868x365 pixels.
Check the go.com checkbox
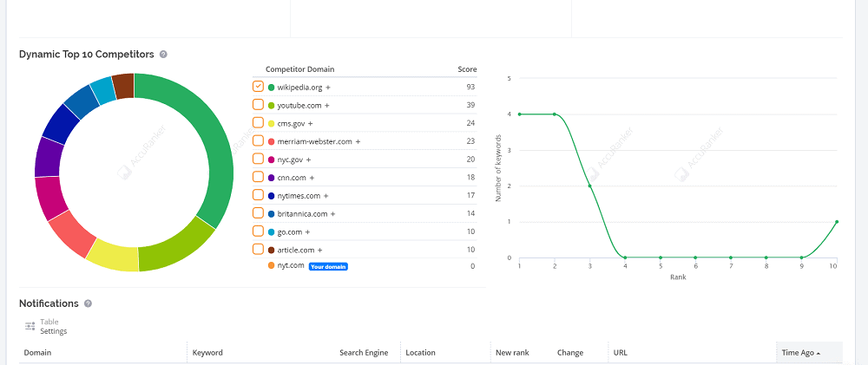pyautogui.click(x=258, y=231)
